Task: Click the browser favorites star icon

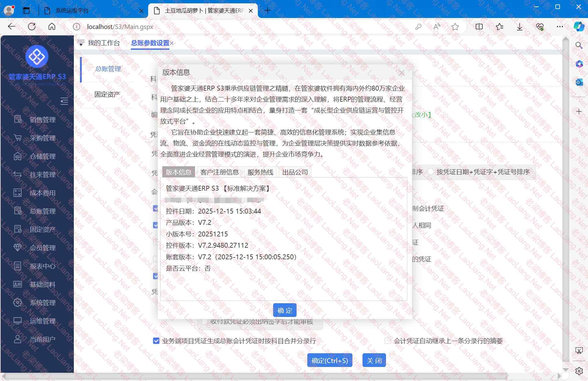Action: tap(455, 27)
